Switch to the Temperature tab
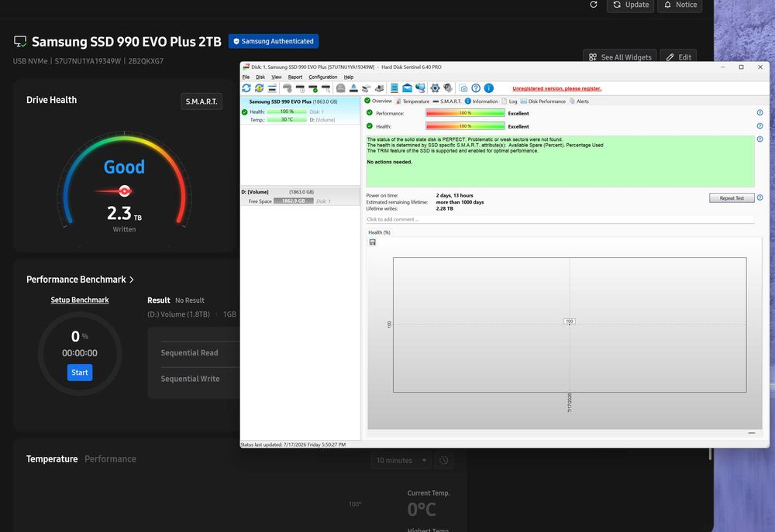The width and height of the screenshot is (775, 532). (x=412, y=101)
